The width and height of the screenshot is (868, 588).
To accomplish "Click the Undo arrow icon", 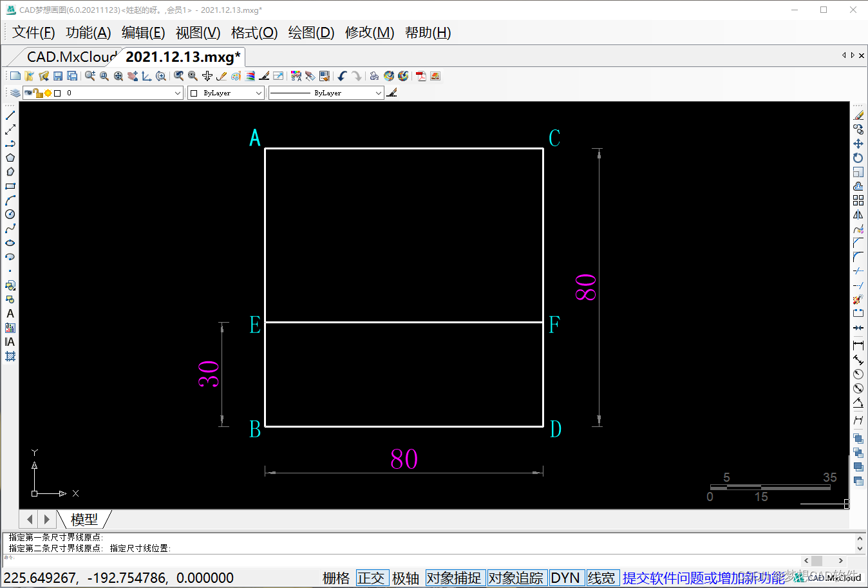I will [342, 76].
